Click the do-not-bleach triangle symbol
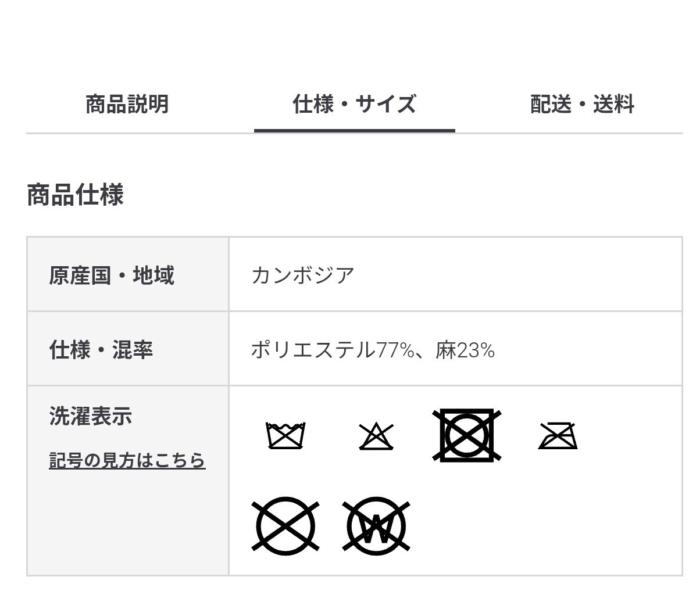Screen dimensions: 689x616 (x=376, y=436)
